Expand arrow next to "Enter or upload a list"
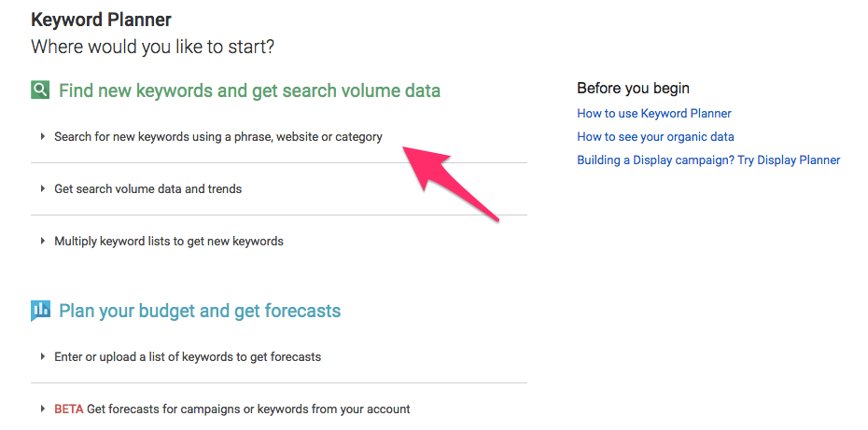The width and height of the screenshot is (868, 430). coord(43,356)
